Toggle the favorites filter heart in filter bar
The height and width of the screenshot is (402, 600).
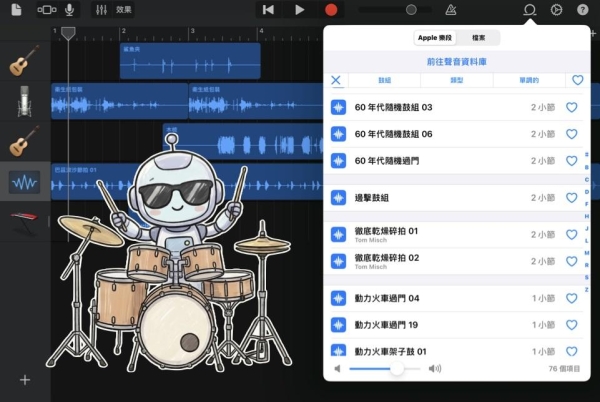click(x=577, y=80)
